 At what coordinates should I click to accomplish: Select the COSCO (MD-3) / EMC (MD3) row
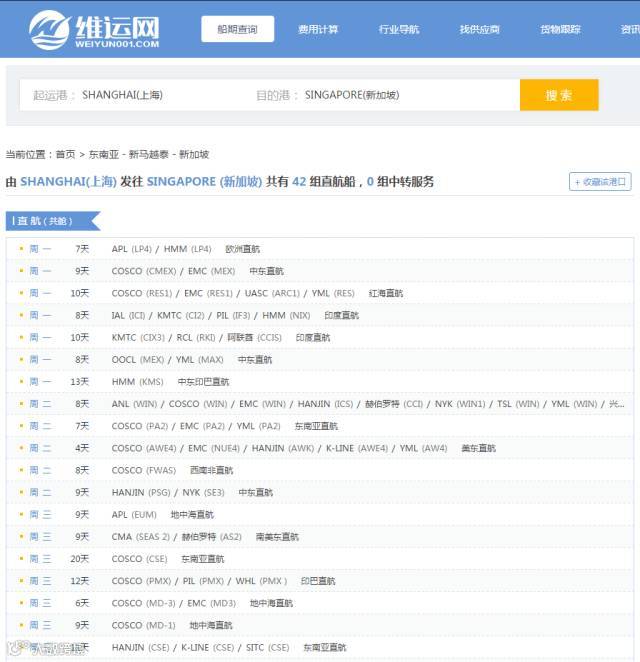pyautogui.click(x=320, y=603)
